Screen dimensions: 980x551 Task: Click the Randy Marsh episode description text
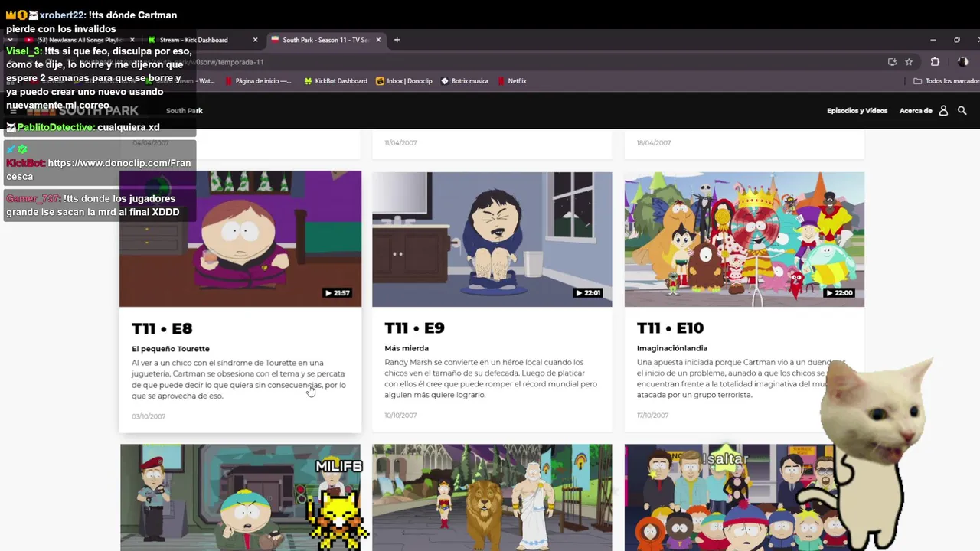(x=491, y=379)
